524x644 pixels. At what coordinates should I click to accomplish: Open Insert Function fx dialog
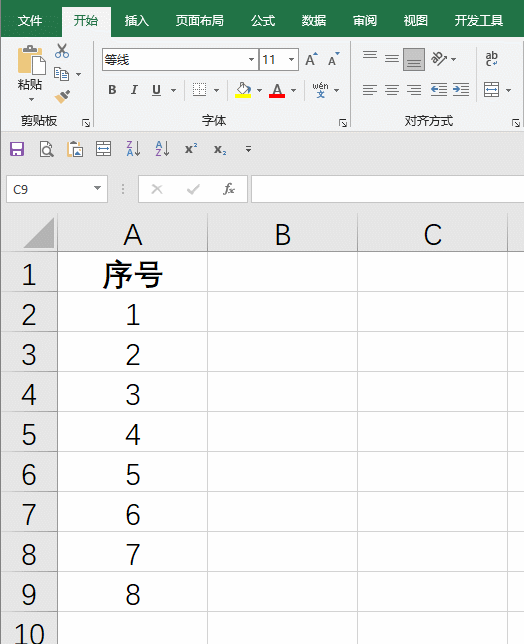(x=229, y=189)
